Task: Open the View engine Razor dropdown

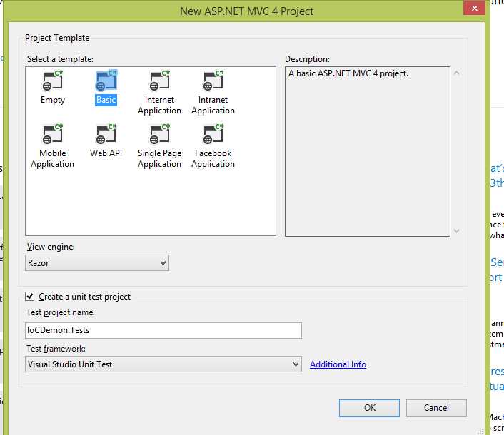Action: pyautogui.click(x=97, y=263)
